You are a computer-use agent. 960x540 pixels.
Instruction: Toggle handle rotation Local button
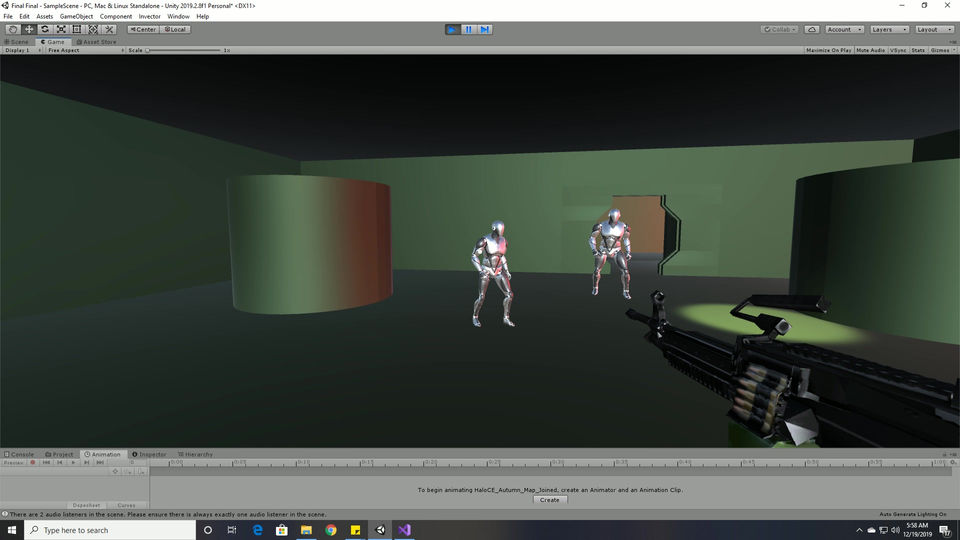(x=175, y=29)
